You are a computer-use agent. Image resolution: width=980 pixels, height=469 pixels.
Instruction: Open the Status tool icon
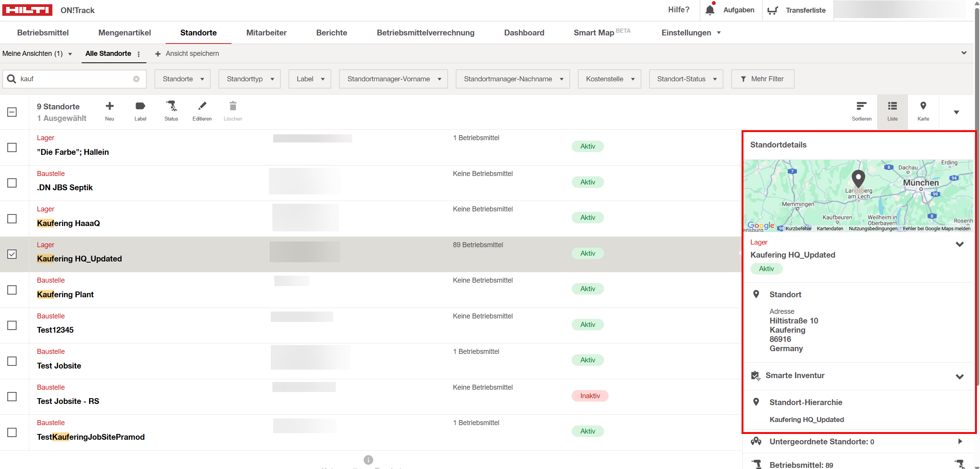[x=171, y=106]
